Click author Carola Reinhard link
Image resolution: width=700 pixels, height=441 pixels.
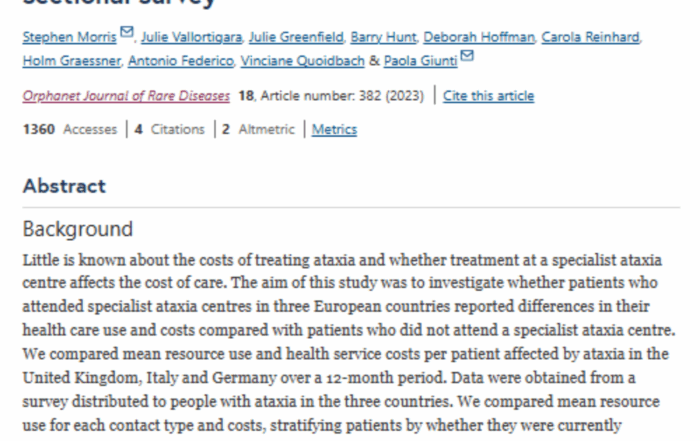click(x=590, y=37)
